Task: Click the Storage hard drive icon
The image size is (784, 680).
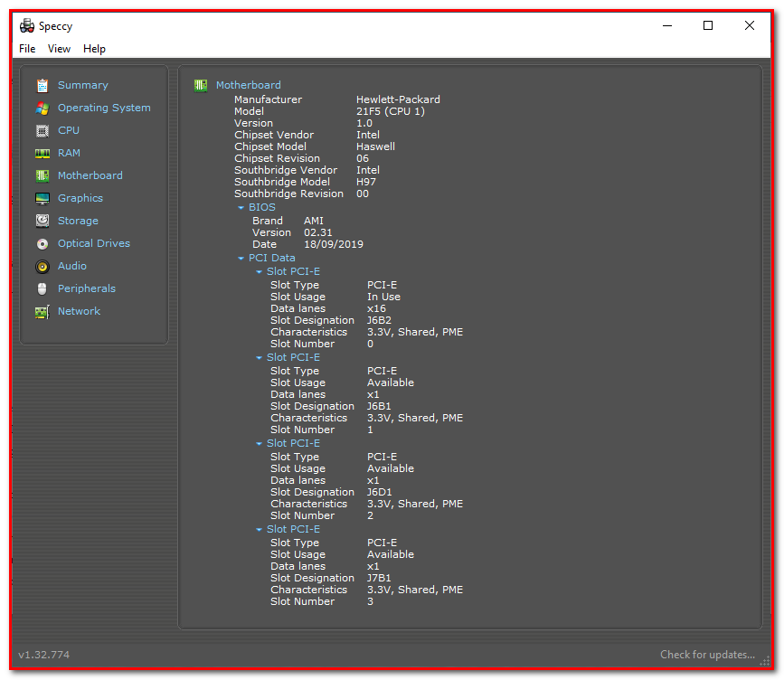Action: (x=43, y=221)
